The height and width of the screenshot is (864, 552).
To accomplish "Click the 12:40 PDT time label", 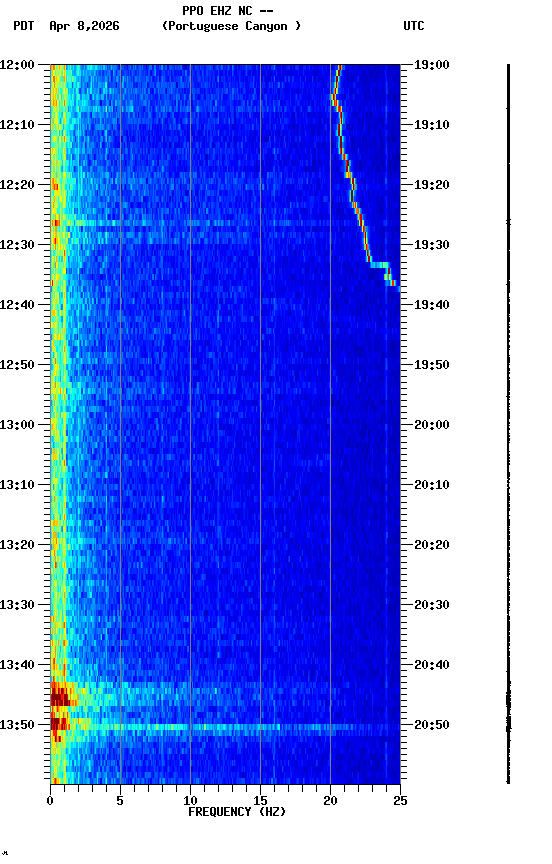I will [17, 305].
